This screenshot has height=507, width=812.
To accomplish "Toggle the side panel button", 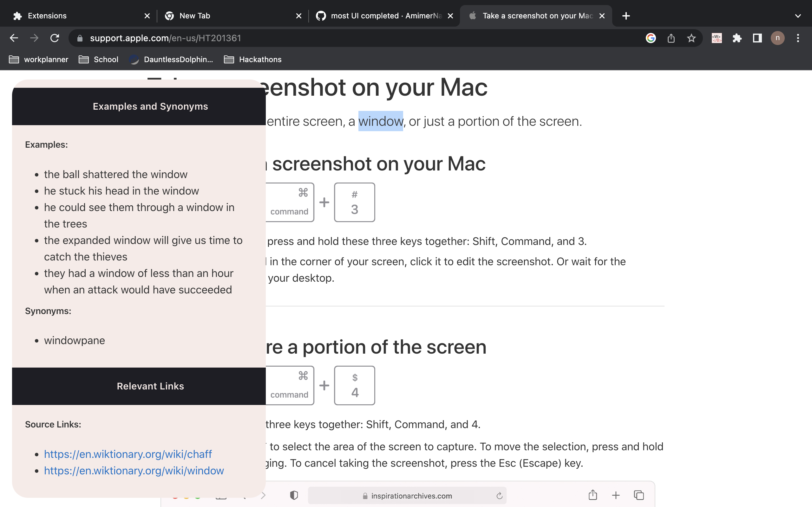I will (757, 38).
